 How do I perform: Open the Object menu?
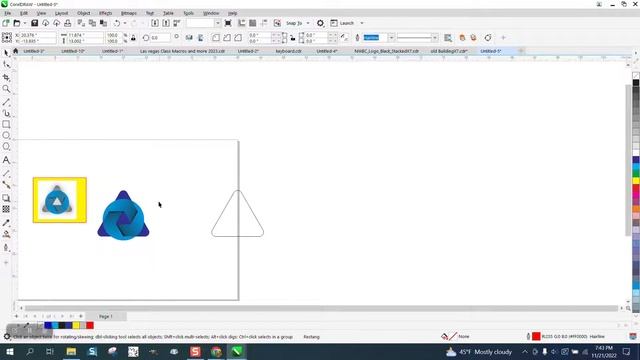84,13
